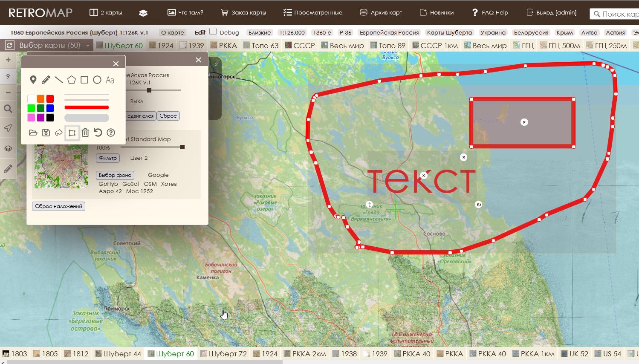Open the Фильтр options
Image resolution: width=639 pixels, height=364 pixels.
click(x=107, y=158)
